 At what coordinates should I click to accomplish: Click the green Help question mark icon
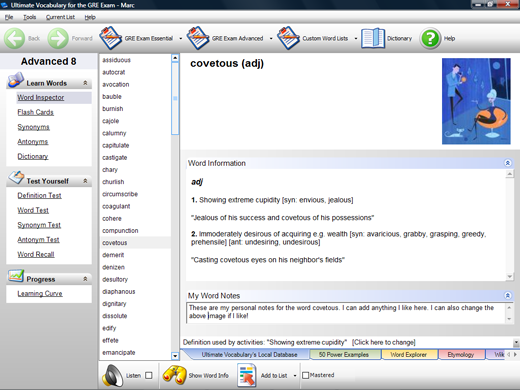430,38
